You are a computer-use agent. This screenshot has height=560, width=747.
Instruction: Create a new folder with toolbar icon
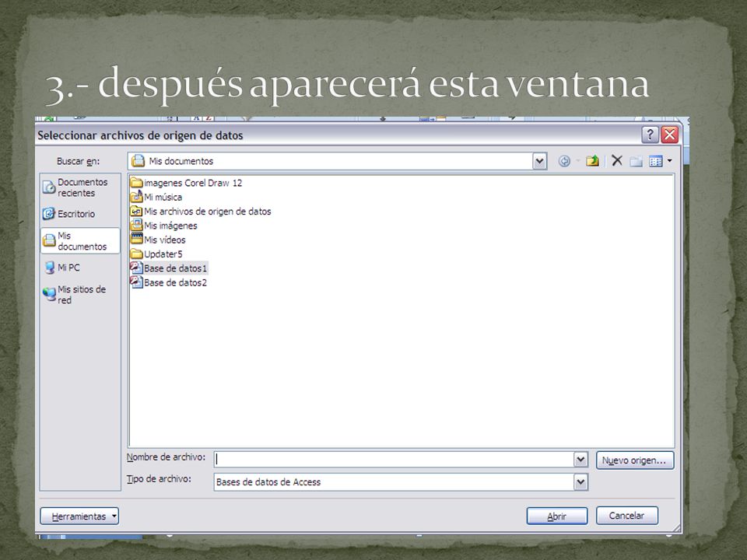coord(636,162)
